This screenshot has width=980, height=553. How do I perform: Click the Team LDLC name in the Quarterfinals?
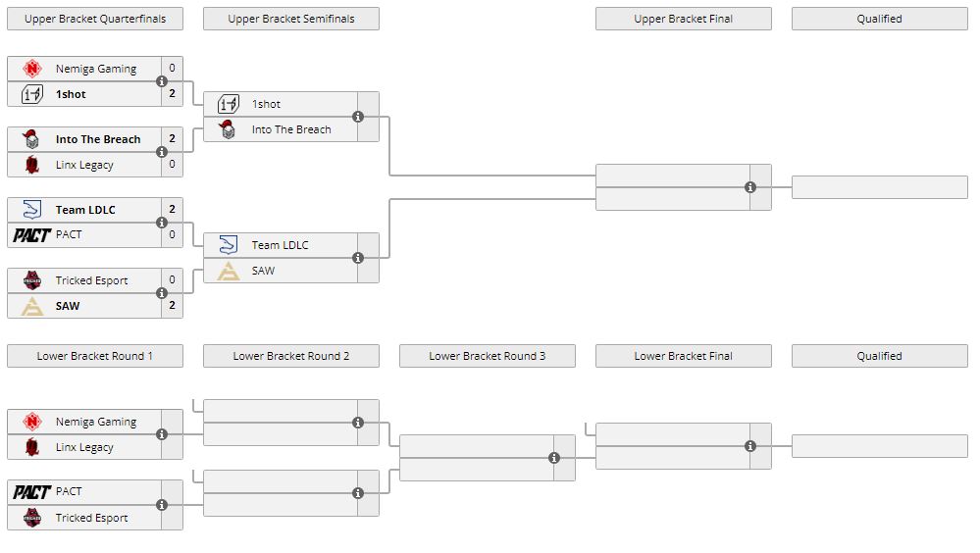85,210
